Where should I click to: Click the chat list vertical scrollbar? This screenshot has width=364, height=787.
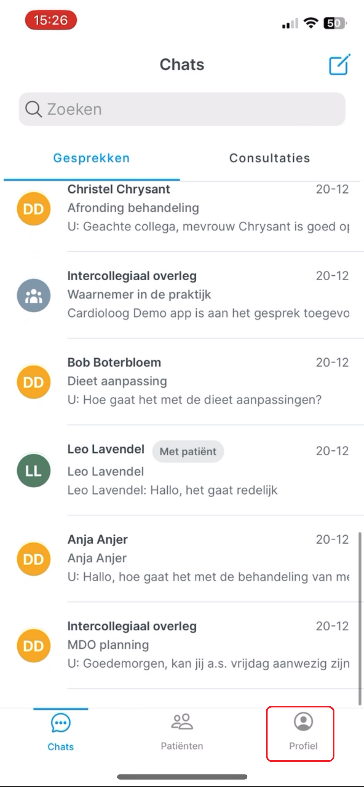(x=360, y=618)
